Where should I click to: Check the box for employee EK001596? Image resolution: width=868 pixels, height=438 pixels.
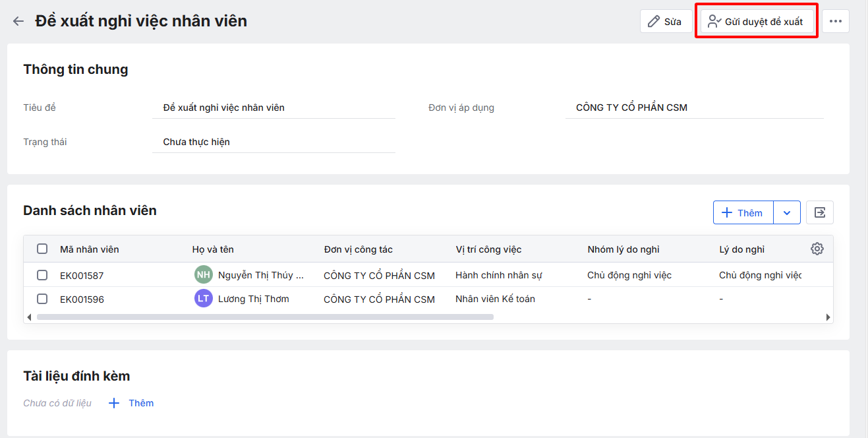pos(42,299)
